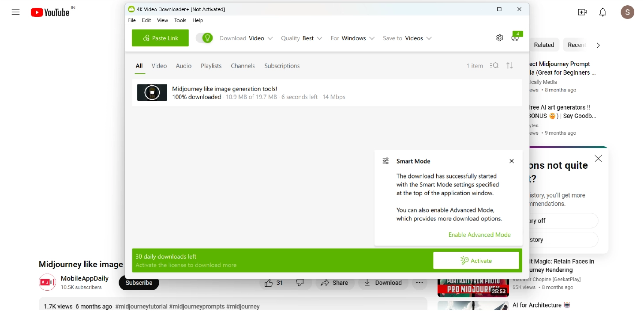Open MobileAppDaily channel avatar
This screenshot has height=311, width=644.
click(x=47, y=282)
